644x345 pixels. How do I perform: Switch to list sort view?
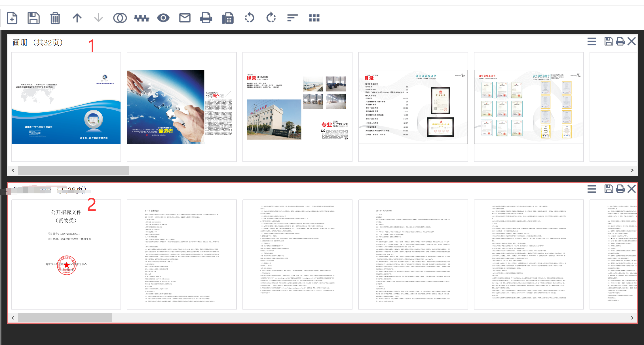(x=292, y=18)
